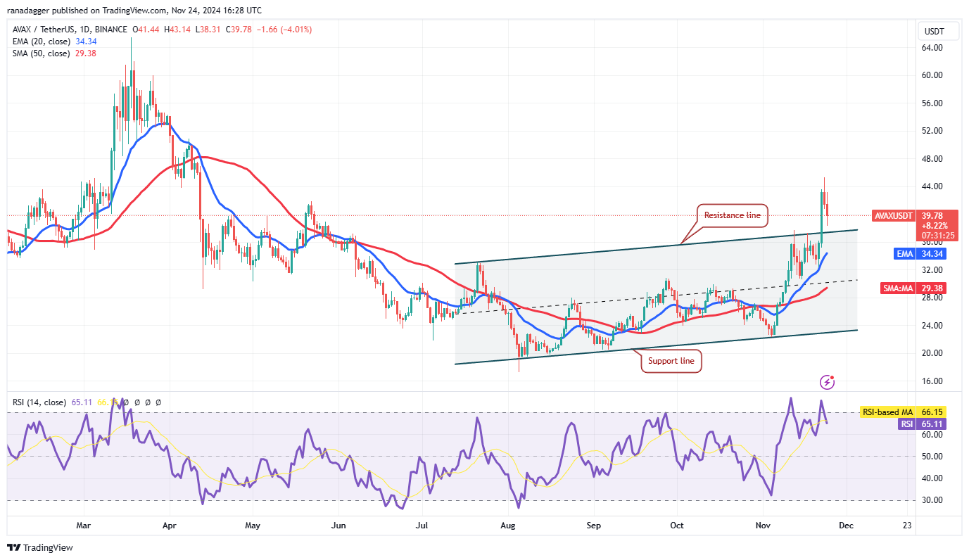Click the purple lightning bolt event icon
The width and height of the screenshot is (969, 560).
point(828,382)
